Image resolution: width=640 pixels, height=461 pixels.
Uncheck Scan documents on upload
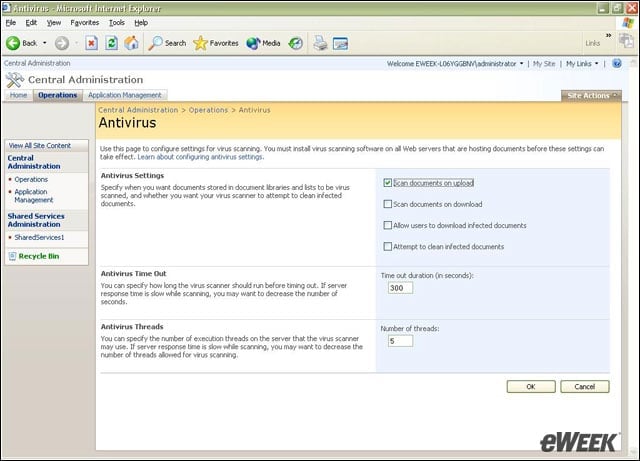388,183
